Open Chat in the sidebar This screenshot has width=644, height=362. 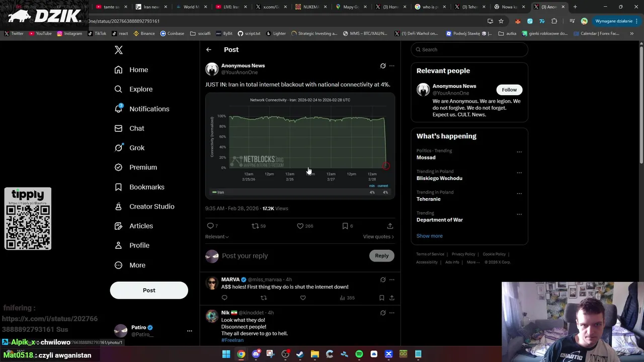pyautogui.click(x=129, y=128)
